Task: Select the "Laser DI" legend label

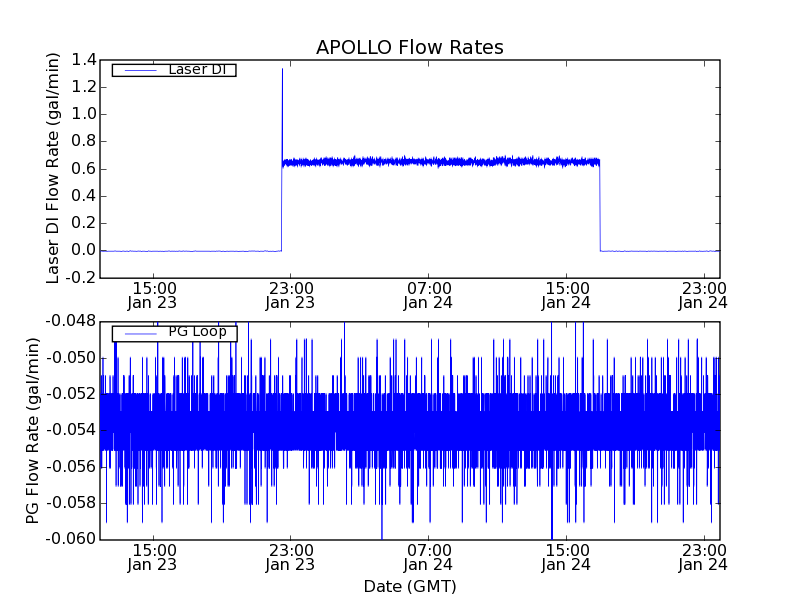Action: (x=197, y=69)
